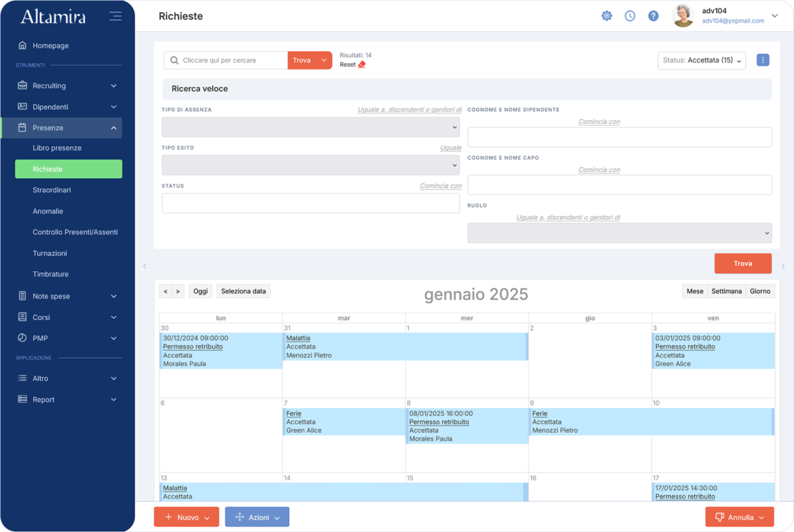The image size is (794, 532).
Task: Click the Oggi button
Action: point(200,291)
